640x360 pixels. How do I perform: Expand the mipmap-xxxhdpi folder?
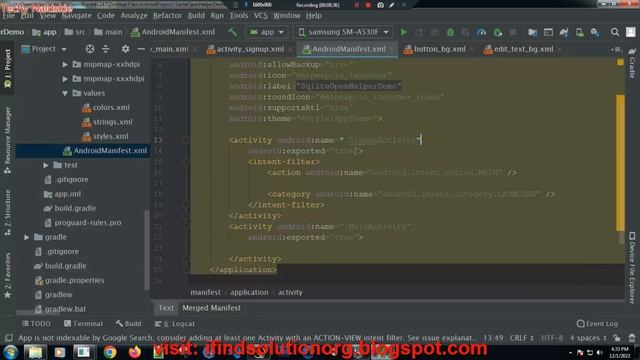tap(65, 79)
